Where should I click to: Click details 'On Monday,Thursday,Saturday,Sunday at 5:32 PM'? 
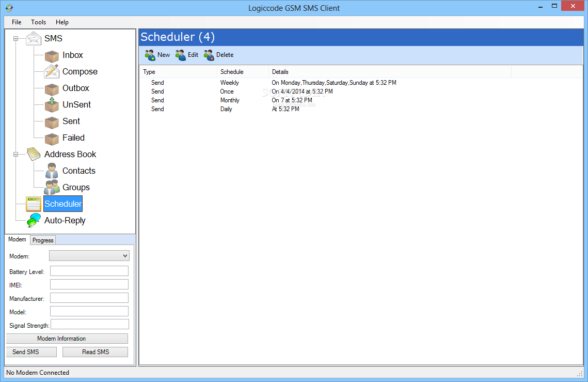333,83
